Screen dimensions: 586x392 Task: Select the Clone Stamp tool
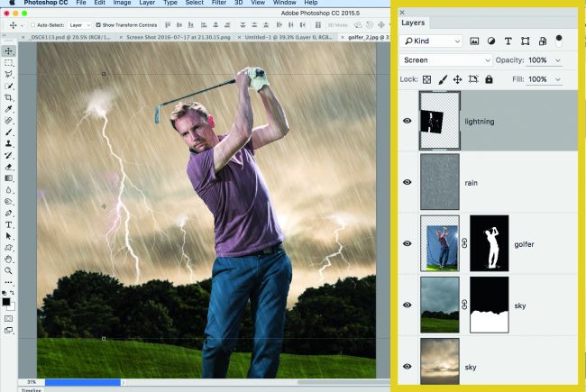click(x=8, y=143)
